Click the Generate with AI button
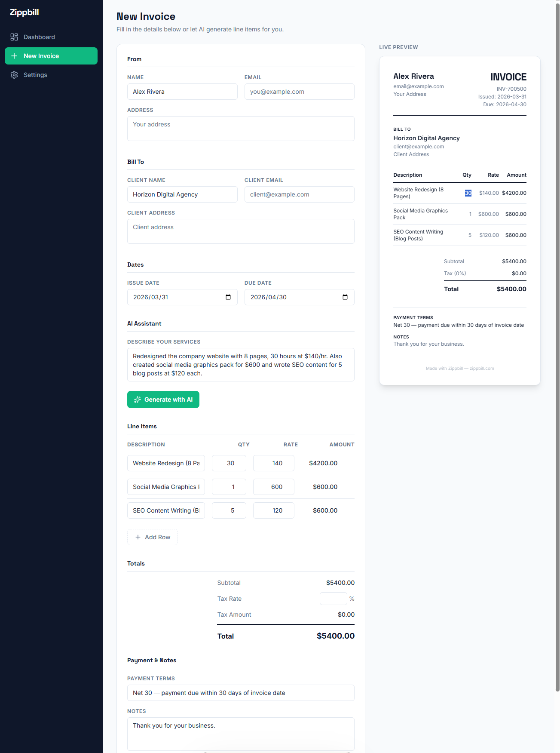The width and height of the screenshot is (560, 753). coord(163,400)
